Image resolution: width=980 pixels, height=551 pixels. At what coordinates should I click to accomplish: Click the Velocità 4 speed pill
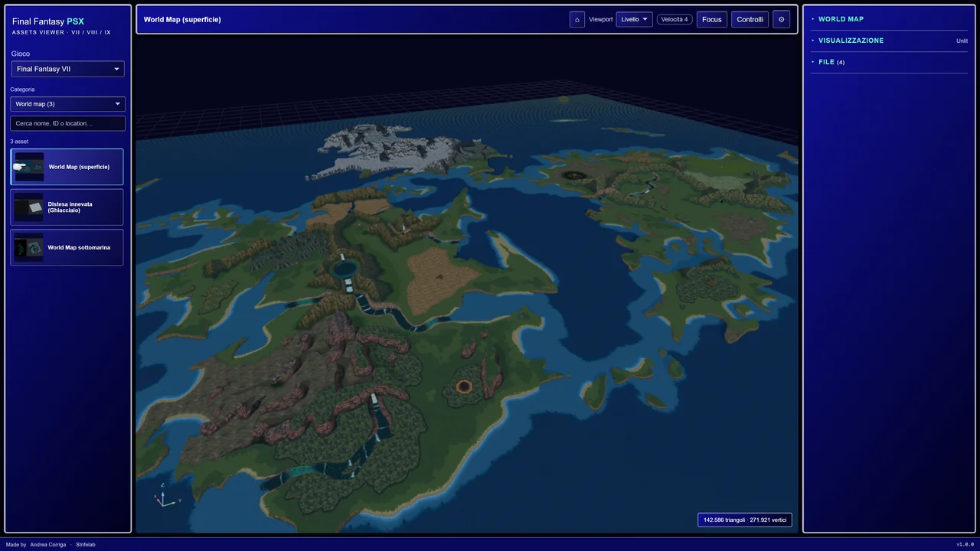pos(675,19)
